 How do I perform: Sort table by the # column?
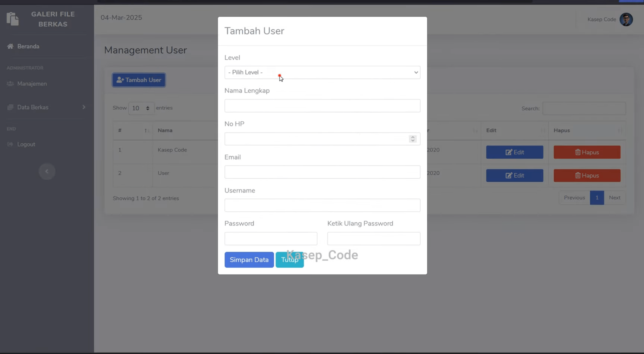tap(133, 131)
